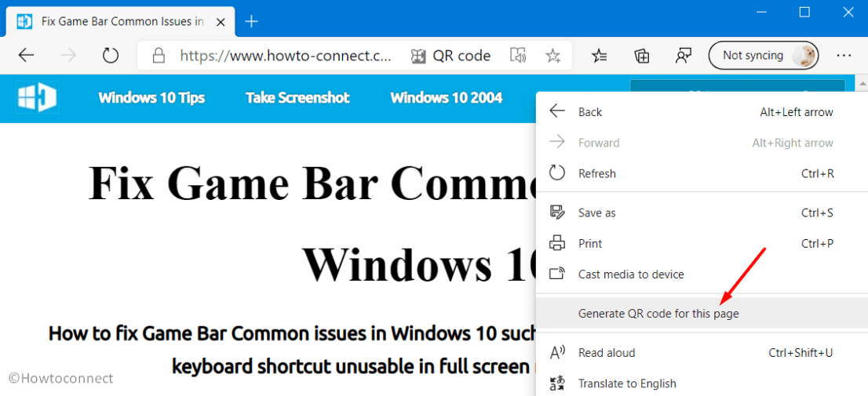This screenshot has height=396, width=868.
Task: Click the Print icon in the context menu
Action: tap(556, 243)
